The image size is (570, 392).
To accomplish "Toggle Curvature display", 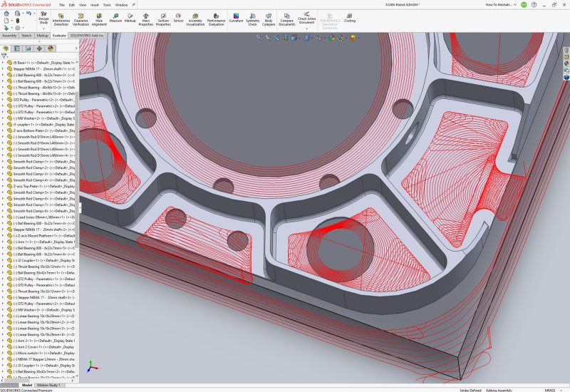I will coord(236,18).
